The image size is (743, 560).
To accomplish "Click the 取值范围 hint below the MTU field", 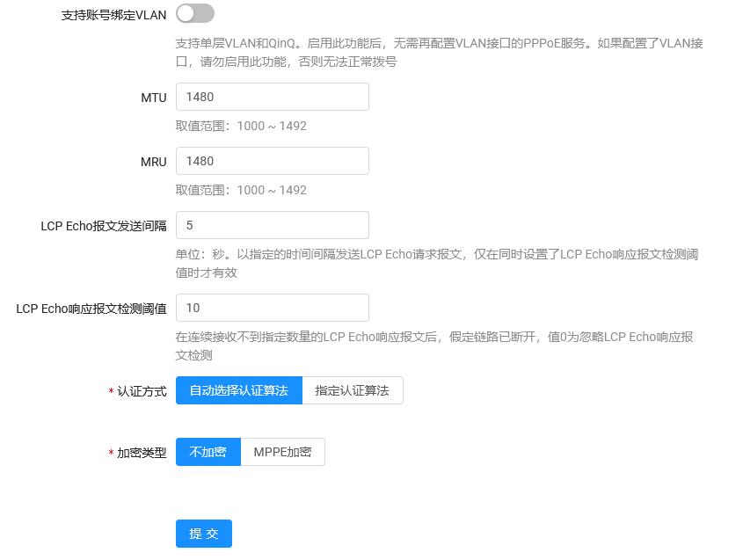I will (241, 126).
